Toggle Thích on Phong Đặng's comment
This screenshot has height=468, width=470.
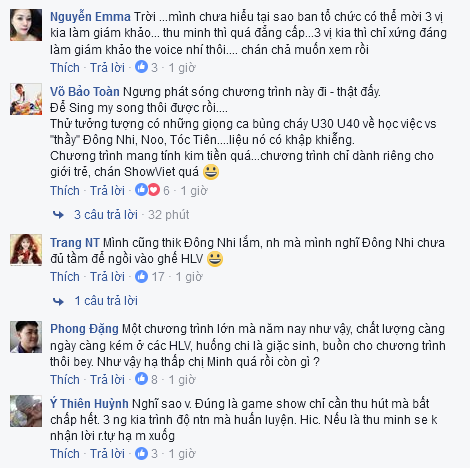[x=65, y=380]
